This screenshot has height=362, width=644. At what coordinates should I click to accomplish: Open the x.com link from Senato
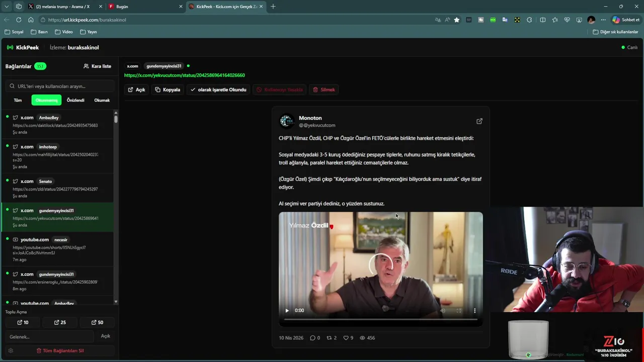click(57, 188)
